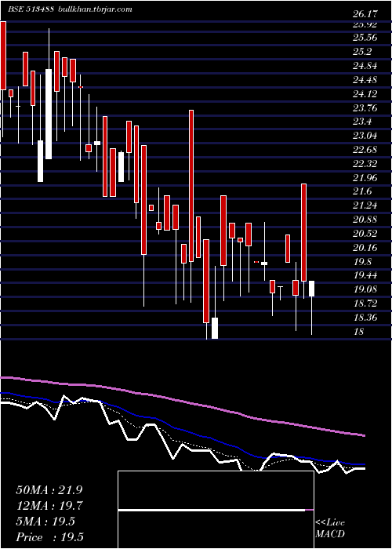Viewport: 392px width, 549px height.
Task: Click the 18.36 price axis label
Action: pos(365,318)
